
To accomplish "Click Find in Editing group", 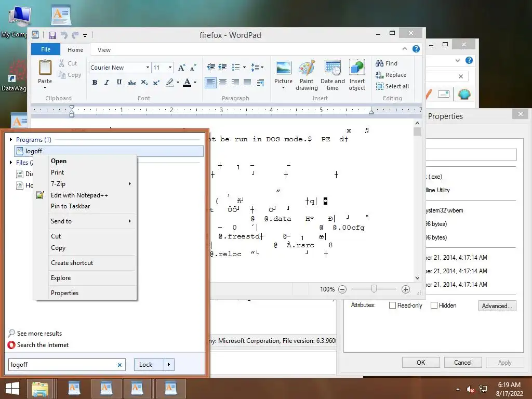I will (387, 63).
